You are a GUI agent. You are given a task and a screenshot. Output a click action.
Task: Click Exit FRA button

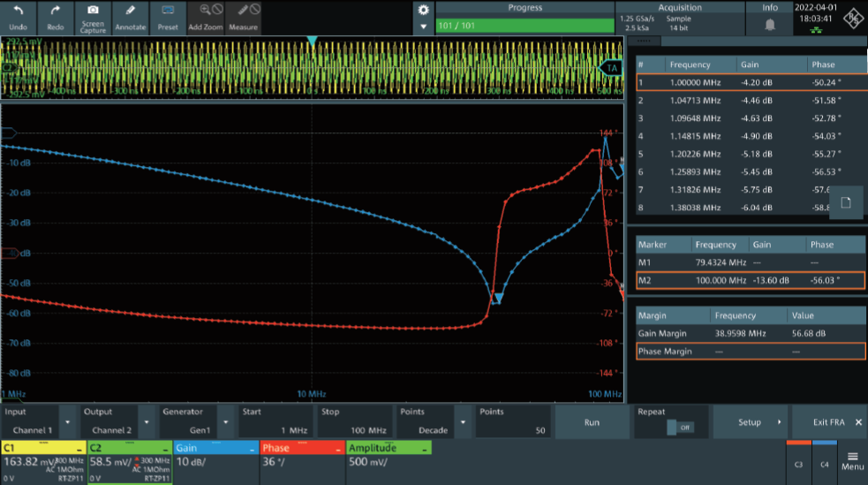tap(828, 422)
